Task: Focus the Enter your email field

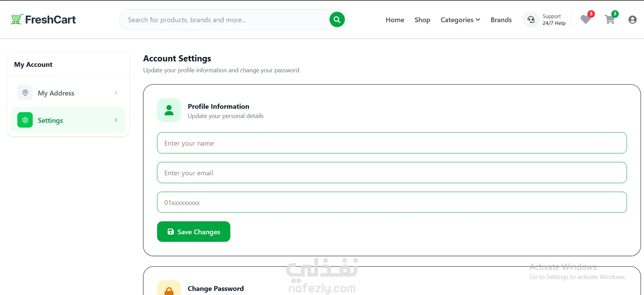Action: point(392,173)
